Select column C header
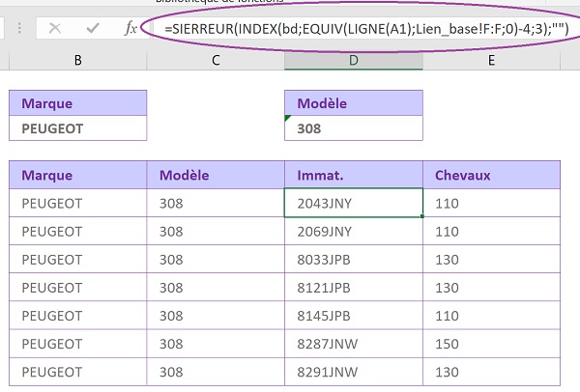This screenshot has width=580, height=392. [x=216, y=60]
